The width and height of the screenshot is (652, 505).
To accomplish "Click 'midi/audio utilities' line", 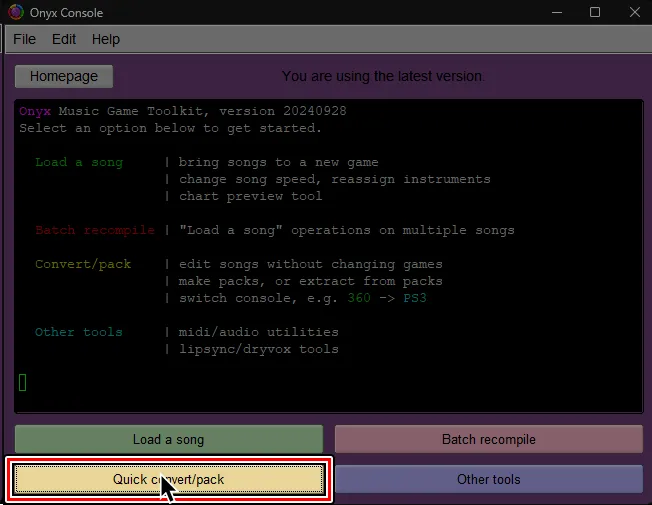I will [x=259, y=332].
